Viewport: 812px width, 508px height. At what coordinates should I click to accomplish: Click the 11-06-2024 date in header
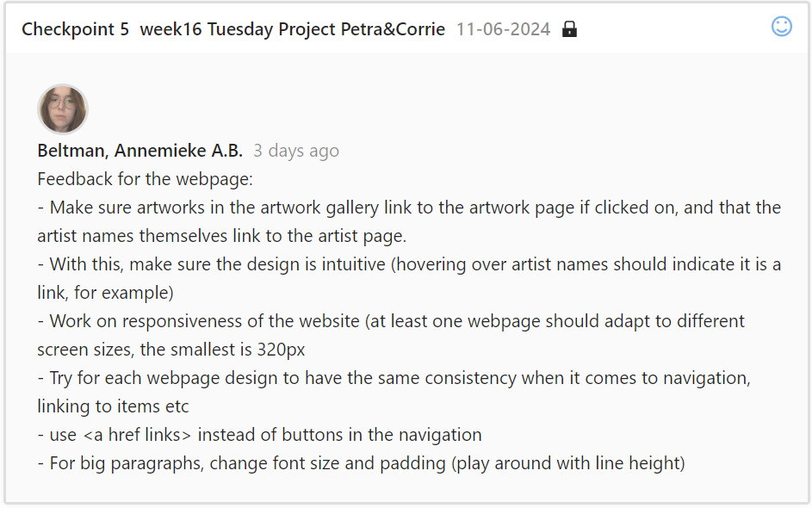click(x=503, y=29)
